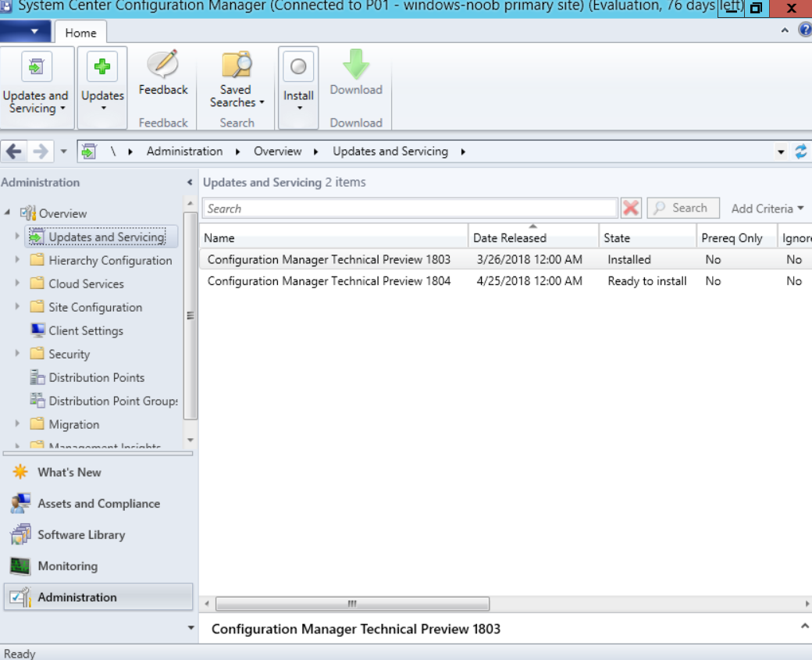Click the Install ribbon icon
The width and height of the screenshot is (812, 660).
click(x=298, y=67)
